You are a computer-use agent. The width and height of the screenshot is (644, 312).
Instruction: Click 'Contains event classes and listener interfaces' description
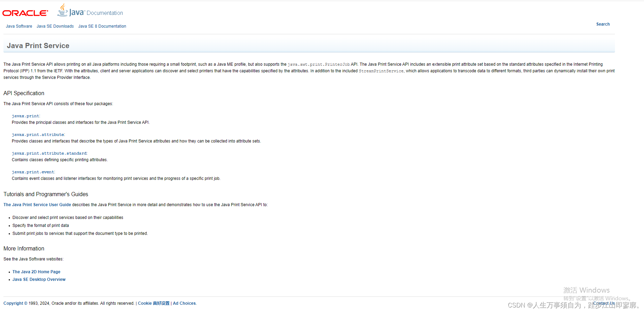(x=116, y=178)
